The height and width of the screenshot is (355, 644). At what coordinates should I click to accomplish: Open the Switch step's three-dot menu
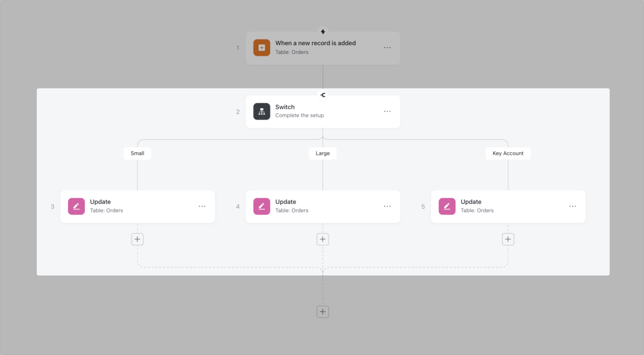tap(387, 112)
